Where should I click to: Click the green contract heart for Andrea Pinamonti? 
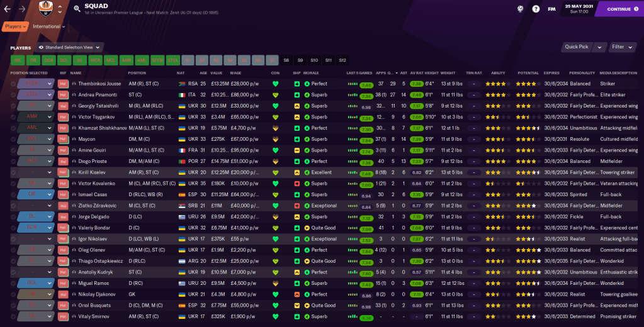pyautogui.click(x=275, y=94)
